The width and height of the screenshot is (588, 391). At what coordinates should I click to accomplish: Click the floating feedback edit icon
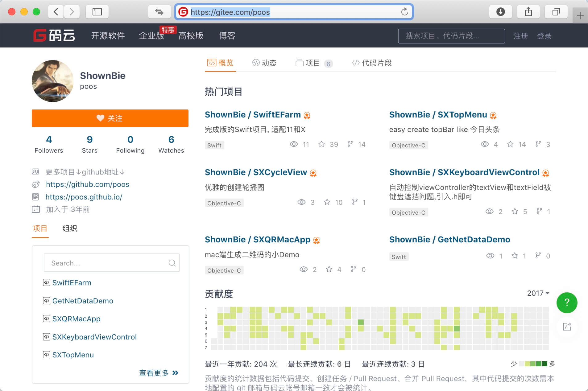tap(567, 327)
